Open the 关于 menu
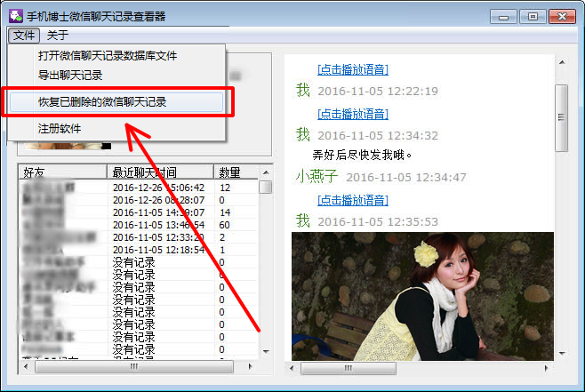585x392 pixels. pos(58,36)
